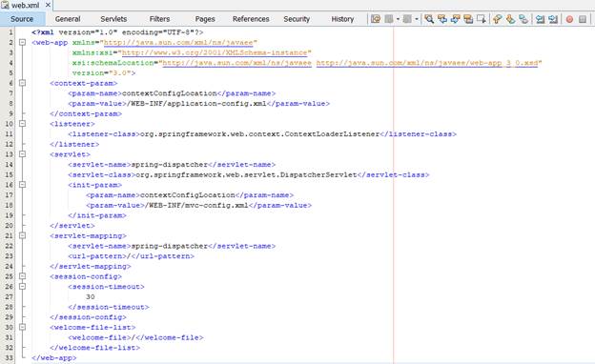Shift the line left
This screenshot has height=364, width=595.
click(541, 19)
